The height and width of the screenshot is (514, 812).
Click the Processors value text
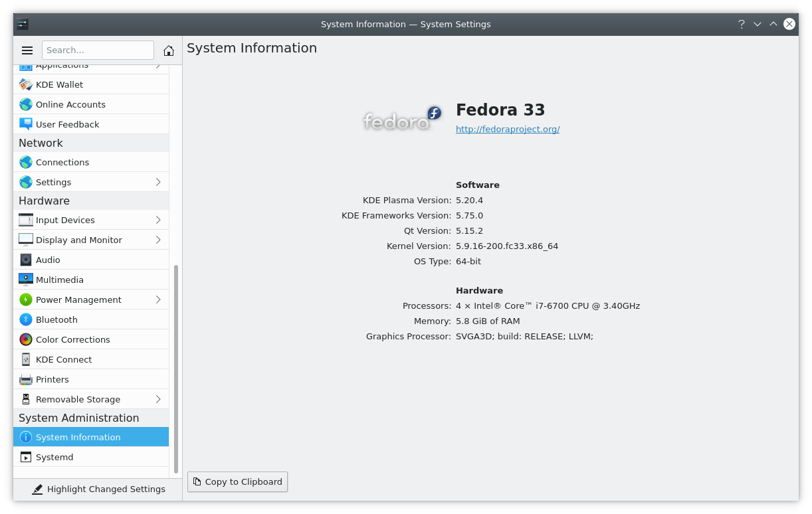click(548, 305)
